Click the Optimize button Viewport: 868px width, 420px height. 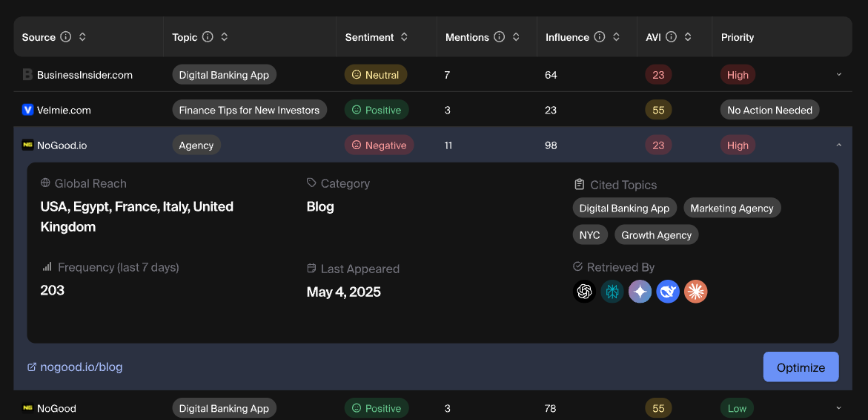[801, 367]
